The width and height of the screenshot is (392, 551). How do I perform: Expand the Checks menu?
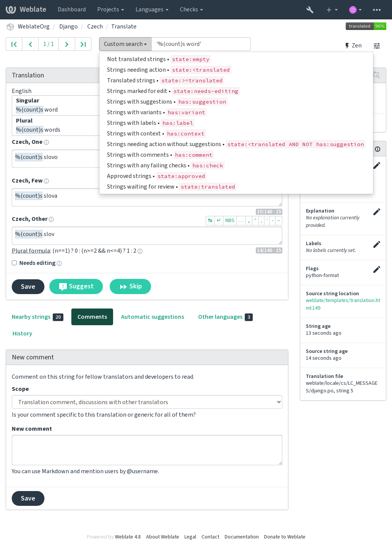[191, 9]
